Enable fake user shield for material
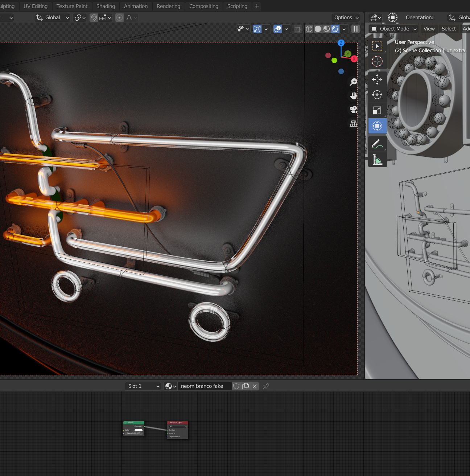Screen dimensions: 470x476 236,386
